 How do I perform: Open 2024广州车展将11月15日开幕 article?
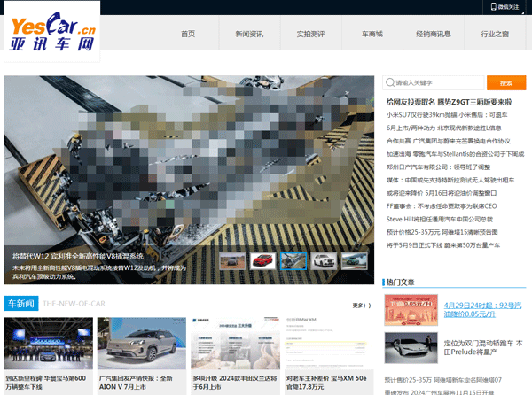tap(439, 392)
